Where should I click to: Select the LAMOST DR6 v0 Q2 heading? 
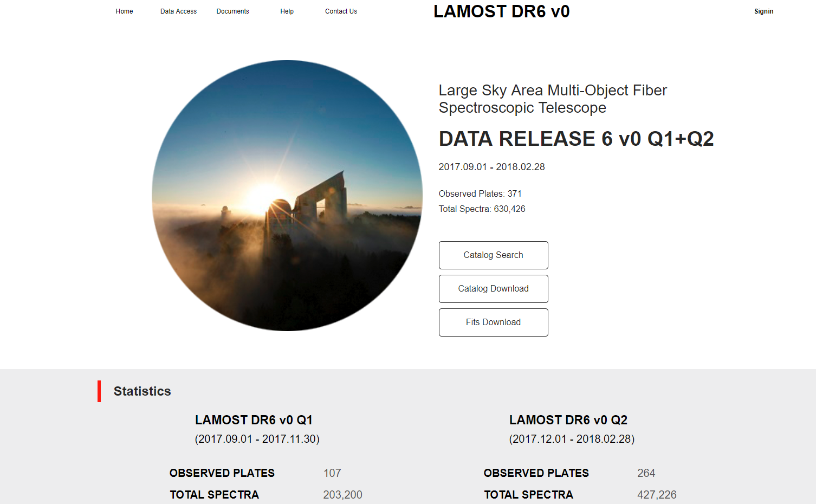[568, 420]
